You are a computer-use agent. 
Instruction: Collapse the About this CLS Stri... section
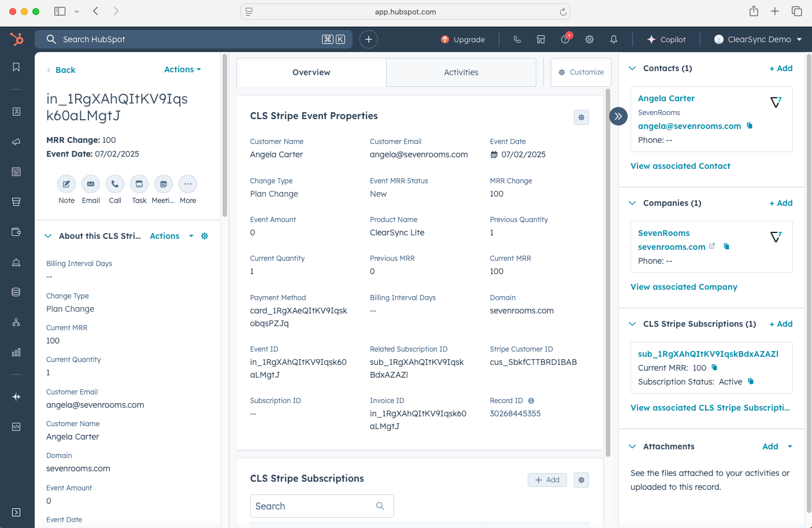click(49, 236)
